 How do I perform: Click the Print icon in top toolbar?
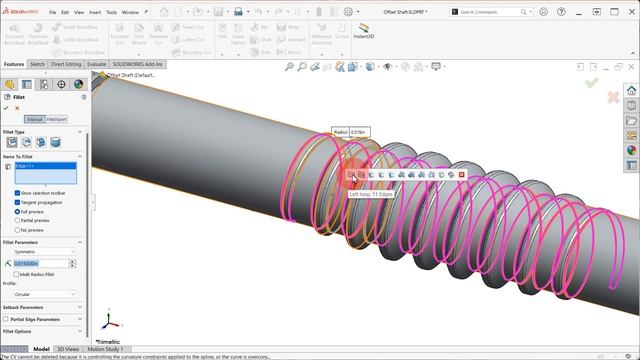point(238,12)
